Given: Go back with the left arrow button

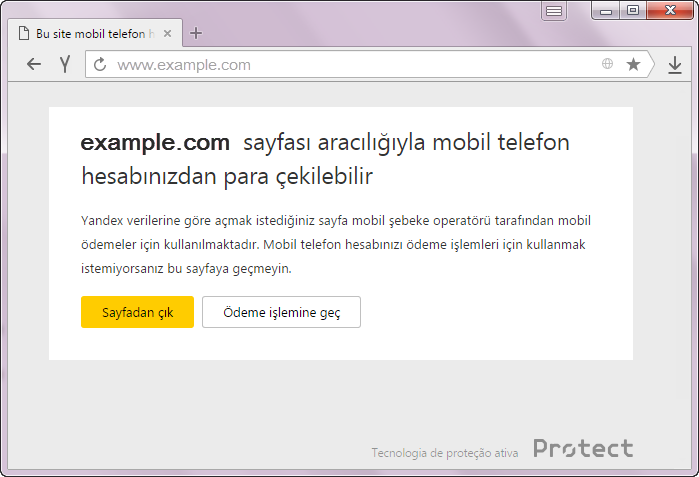Looking at the screenshot, I should pos(34,65).
